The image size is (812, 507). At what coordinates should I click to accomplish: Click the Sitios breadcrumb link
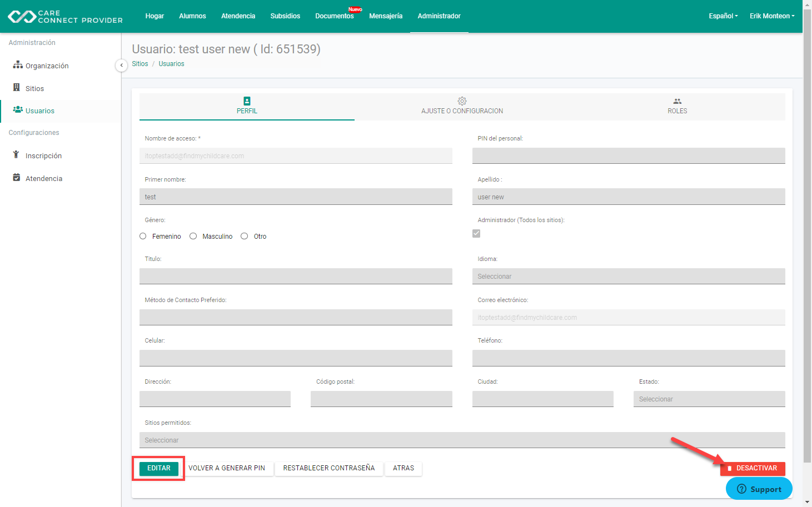140,64
